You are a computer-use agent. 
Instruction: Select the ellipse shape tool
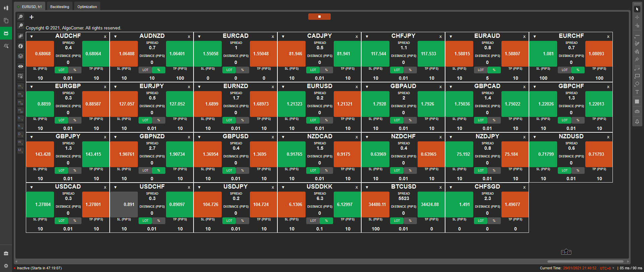[x=637, y=84]
